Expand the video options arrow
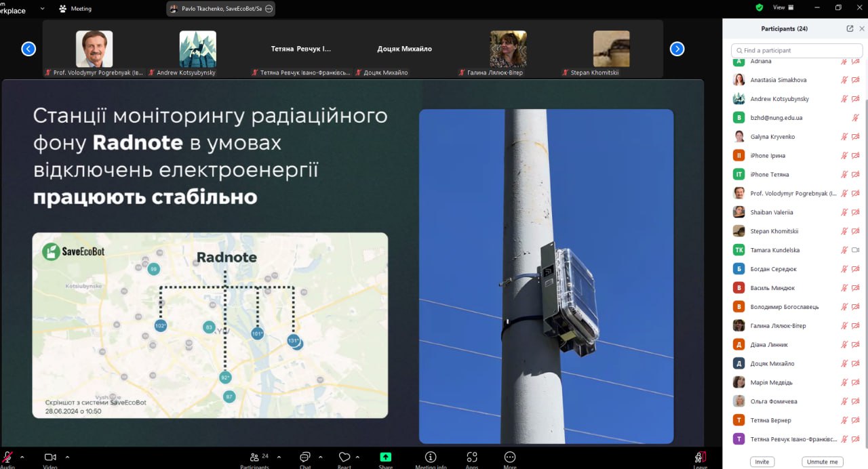This screenshot has width=868, height=469. tap(67, 457)
